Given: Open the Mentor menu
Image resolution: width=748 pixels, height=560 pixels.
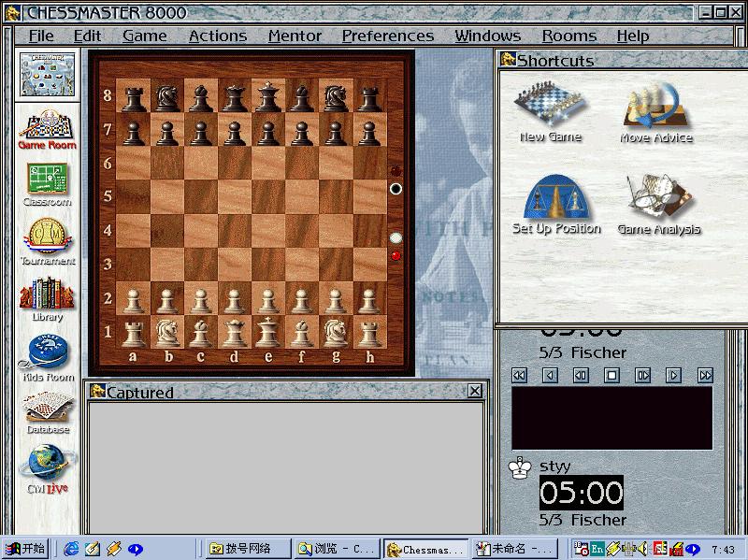Looking at the screenshot, I should point(295,36).
